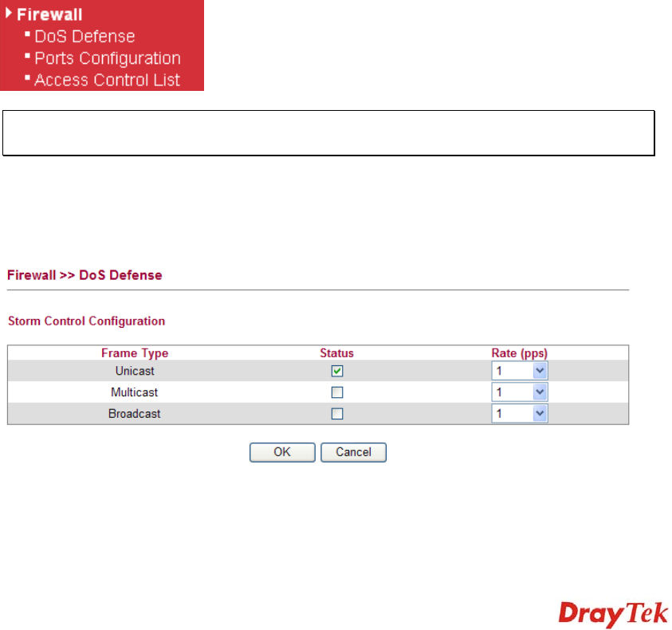Uncheck the Unicast status checkbox
This screenshot has height=630, width=672.
[337, 371]
